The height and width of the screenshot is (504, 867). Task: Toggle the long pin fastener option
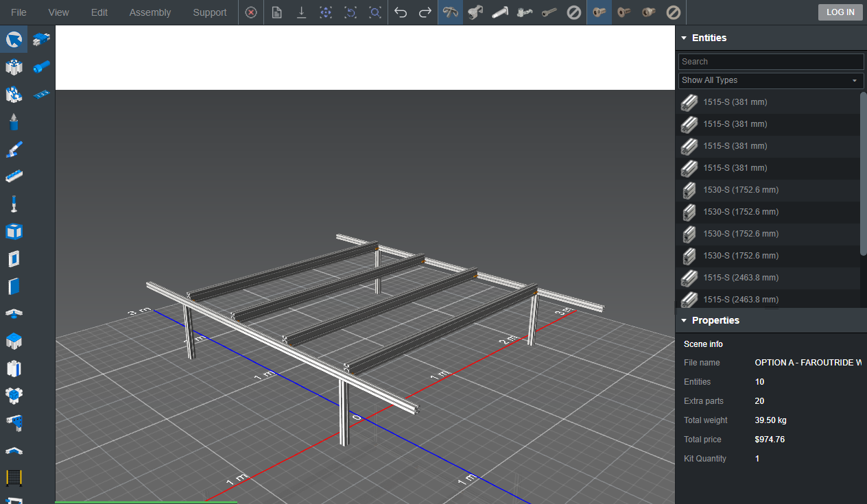[x=500, y=12]
